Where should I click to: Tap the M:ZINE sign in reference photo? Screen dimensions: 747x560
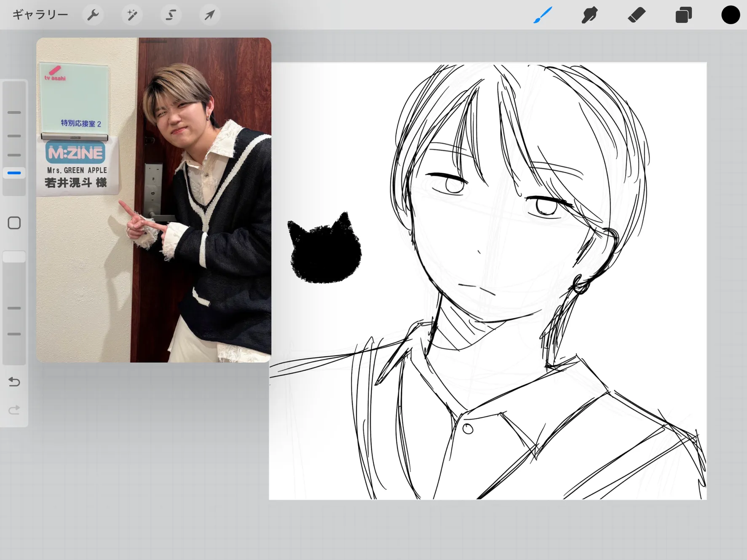(75, 153)
